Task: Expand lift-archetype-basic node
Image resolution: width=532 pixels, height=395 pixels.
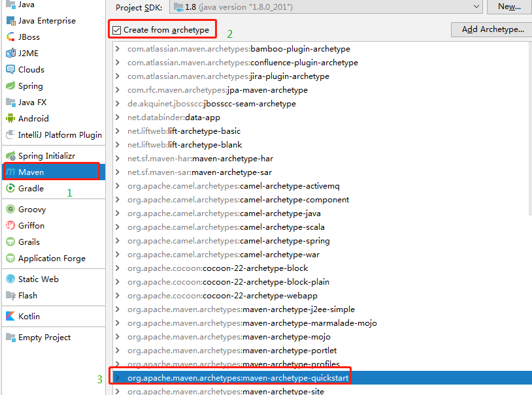Action: point(118,131)
